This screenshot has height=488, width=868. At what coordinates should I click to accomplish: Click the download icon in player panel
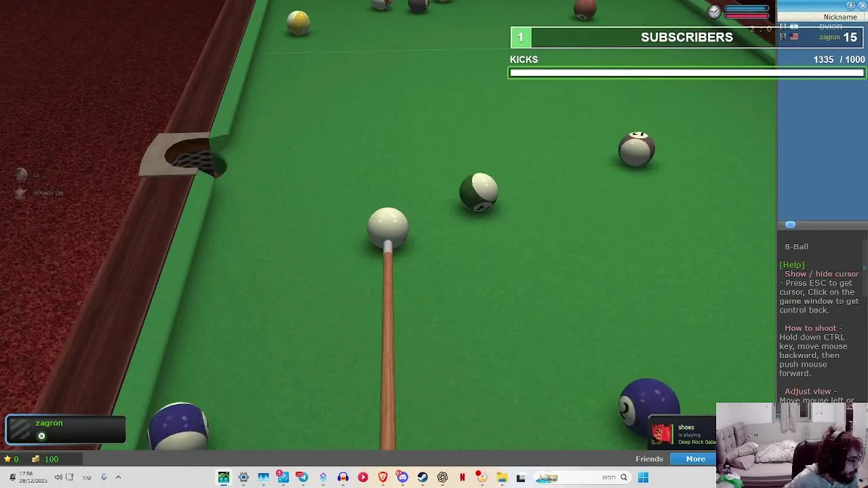coord(850,5)
